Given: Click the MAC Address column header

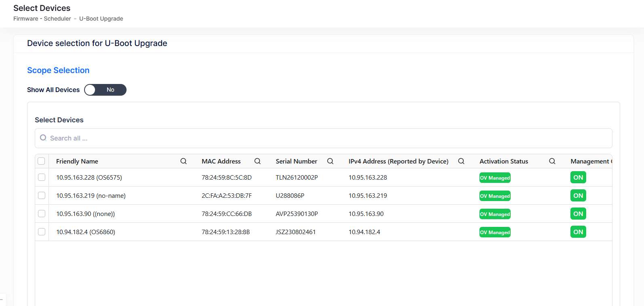Looking at the screenshot, I should click(x=221, y=161).
